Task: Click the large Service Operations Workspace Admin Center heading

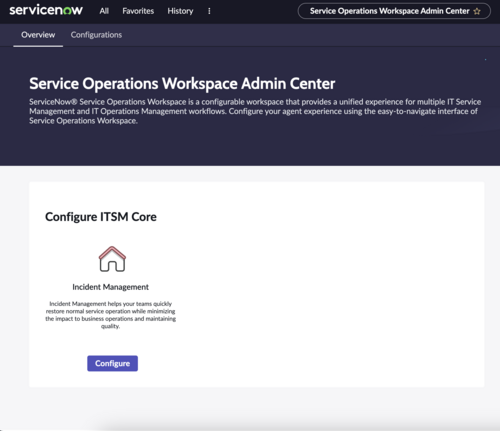Action: [x=182, y=84]
